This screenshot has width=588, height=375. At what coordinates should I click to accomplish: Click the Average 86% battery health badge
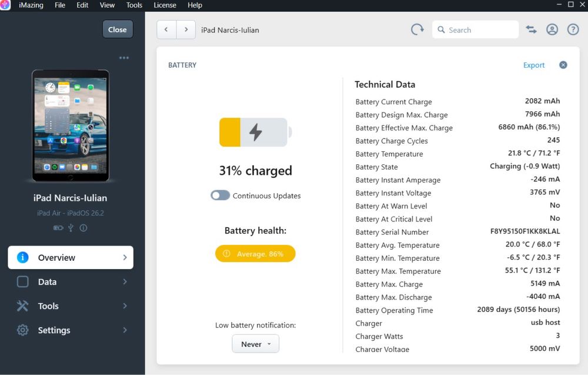(255, 254)
